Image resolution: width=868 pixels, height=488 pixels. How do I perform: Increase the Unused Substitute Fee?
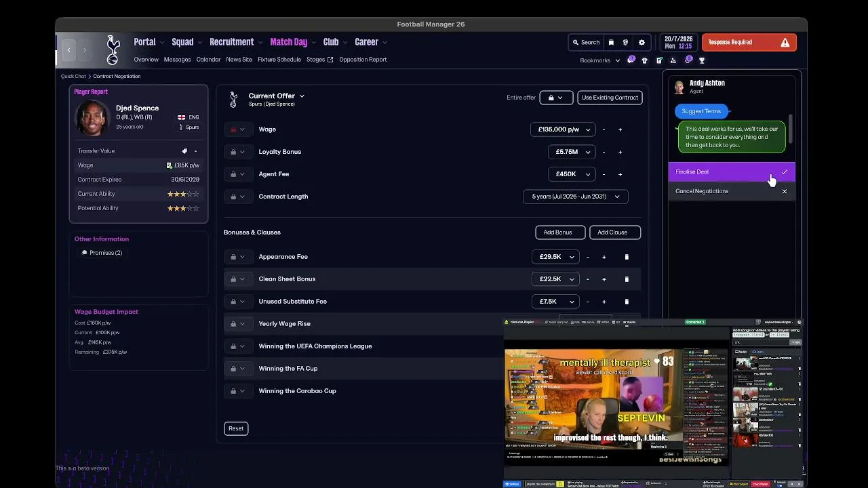pos(604,302)
